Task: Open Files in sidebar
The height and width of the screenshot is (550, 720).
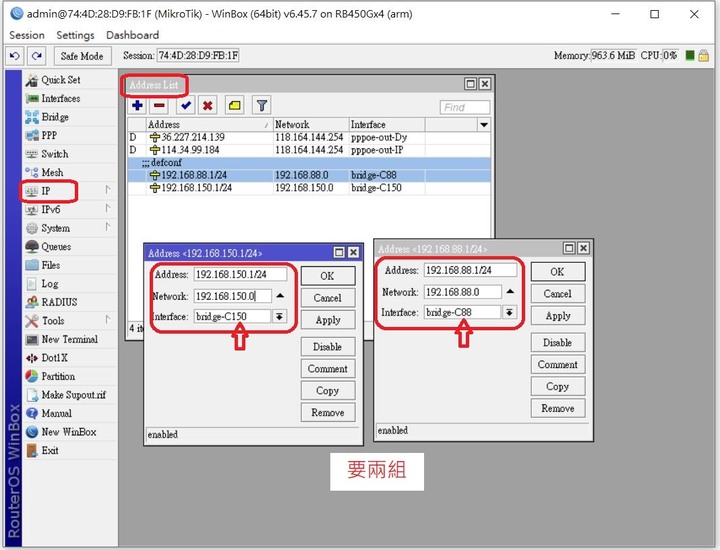Action: pyautogui.click(x=51, y=265)
